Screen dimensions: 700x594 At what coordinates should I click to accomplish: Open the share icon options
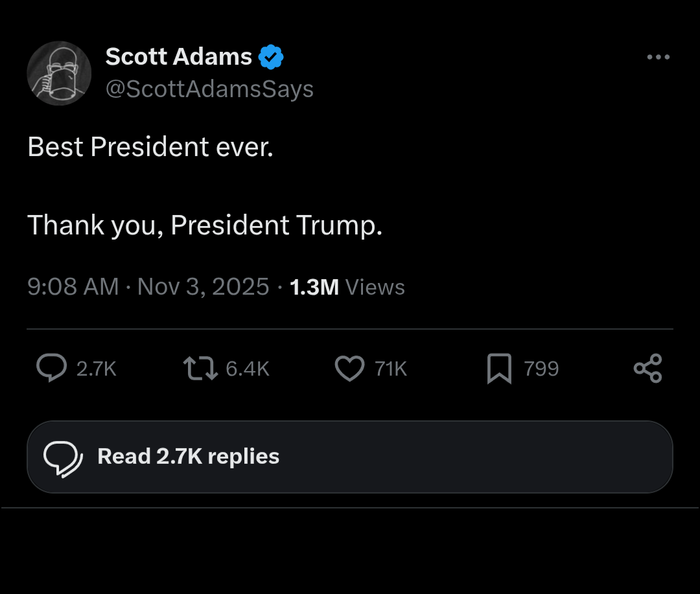[648, 368]
